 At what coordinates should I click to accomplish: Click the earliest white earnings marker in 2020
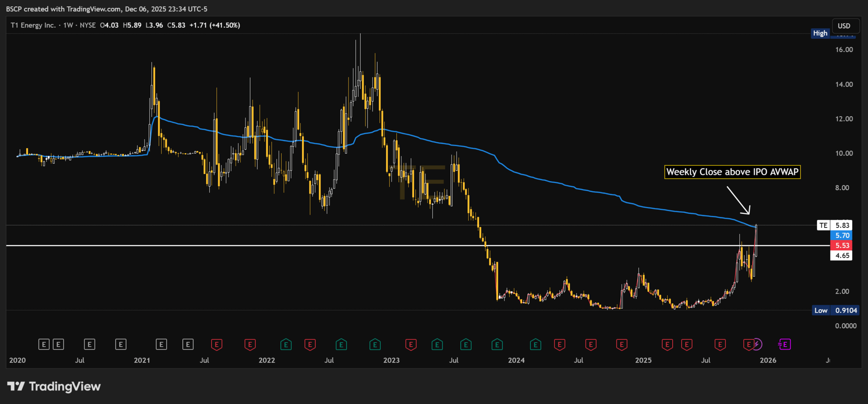44,344
